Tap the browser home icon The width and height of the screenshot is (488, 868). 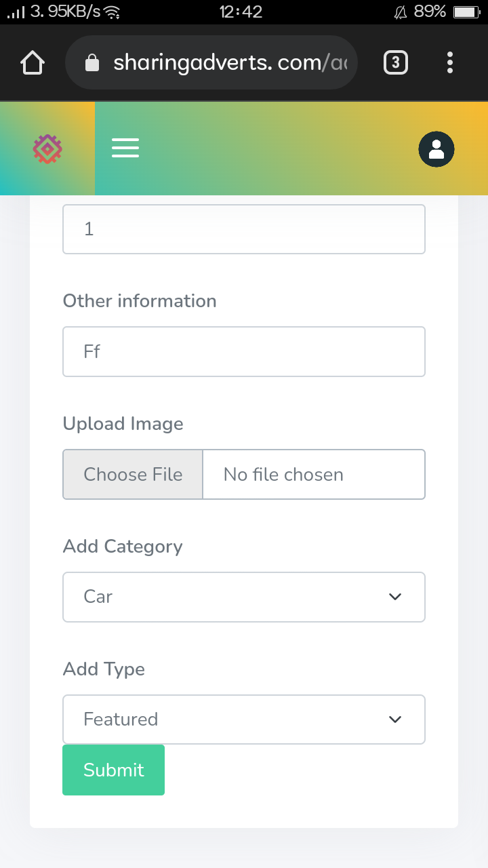[33, 63]
